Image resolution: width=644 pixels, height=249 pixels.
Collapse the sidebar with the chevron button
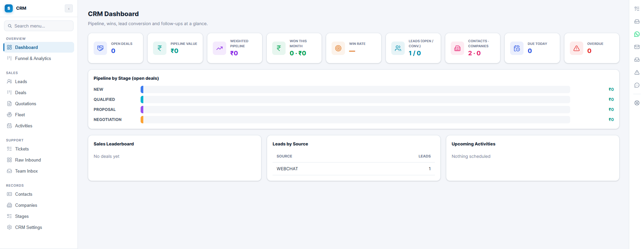pos(69,9)
